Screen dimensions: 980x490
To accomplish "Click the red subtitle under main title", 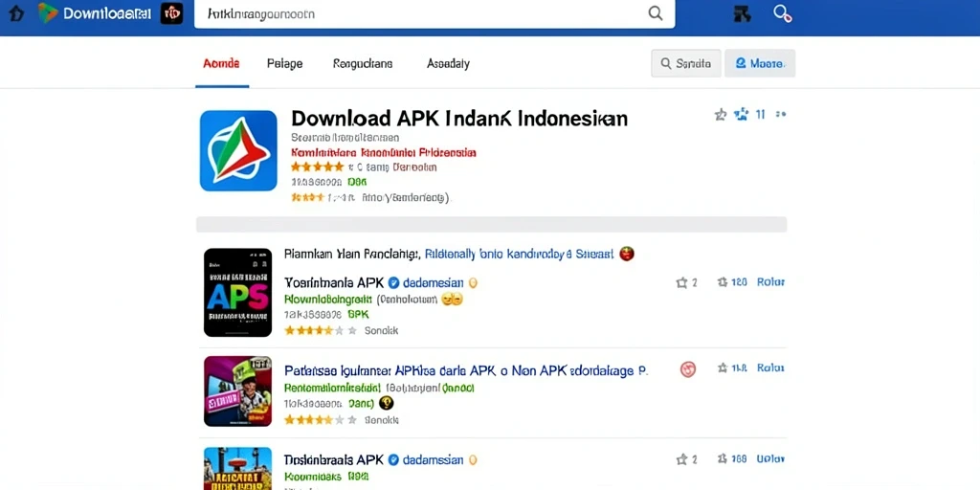I will 384,152.
